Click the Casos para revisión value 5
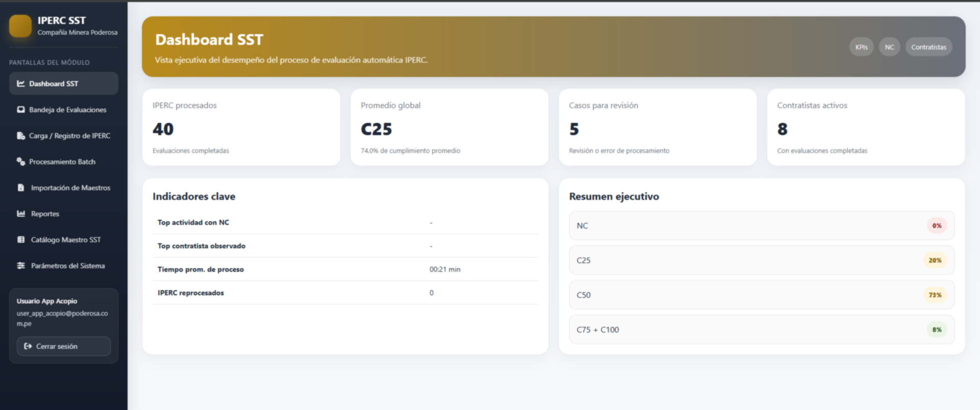This screenshot has height=410, width=980. click(x=574, y=129)
